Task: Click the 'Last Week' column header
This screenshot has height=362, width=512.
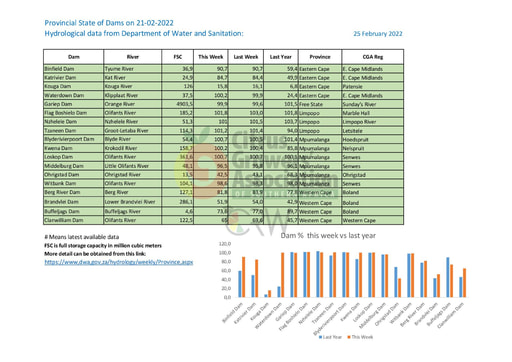Action: click(246, 57)
